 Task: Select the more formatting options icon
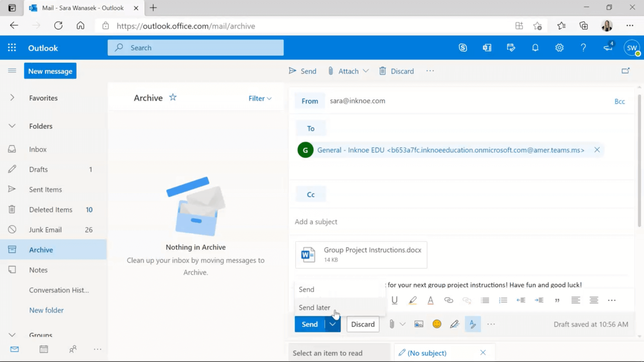pyautogui.click(x=612, y=300)
